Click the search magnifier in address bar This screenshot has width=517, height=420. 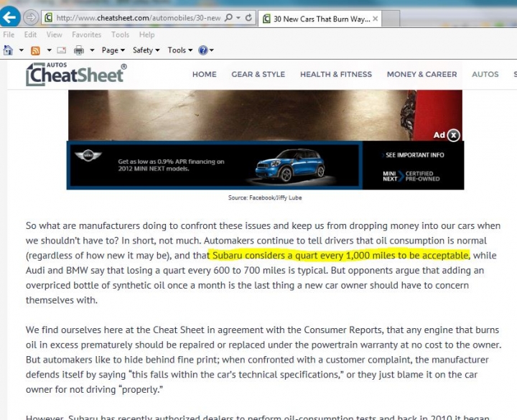(x=228, y=17)
